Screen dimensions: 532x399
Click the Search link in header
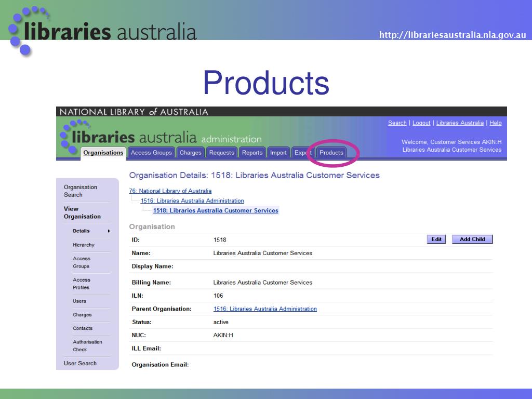tap(397, 123)
